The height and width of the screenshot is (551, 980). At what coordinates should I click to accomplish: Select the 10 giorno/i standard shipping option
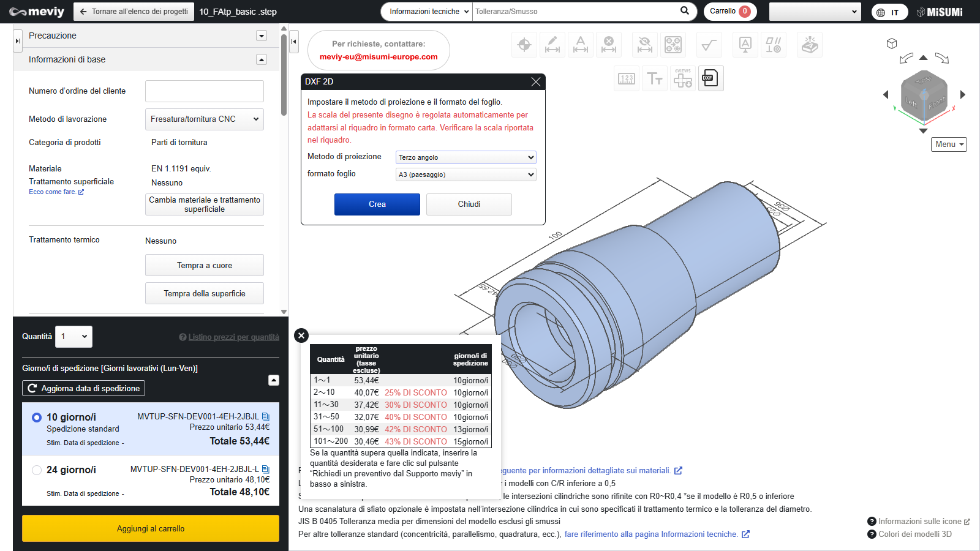click(x=37, y=418)
